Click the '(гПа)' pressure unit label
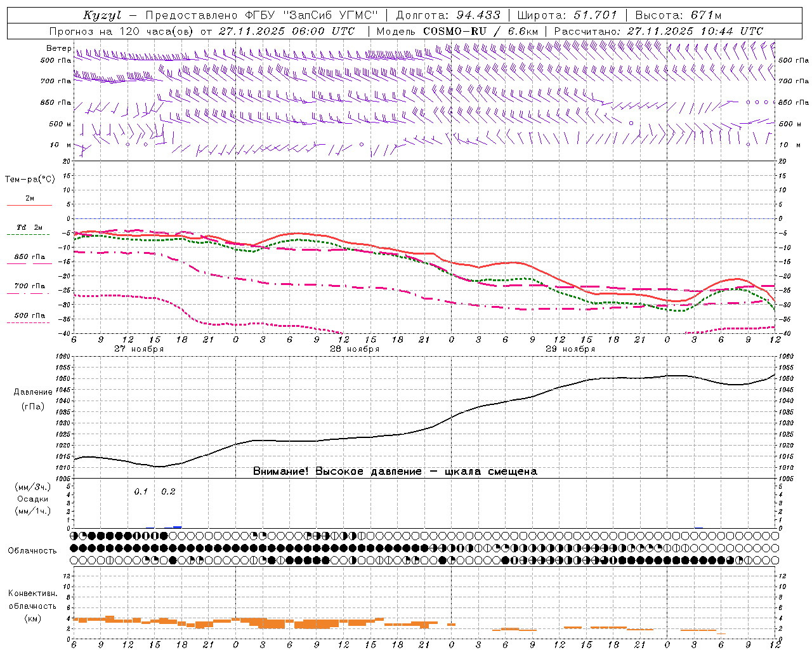This screenshot has width=812, height=650. tap(32, 406)
